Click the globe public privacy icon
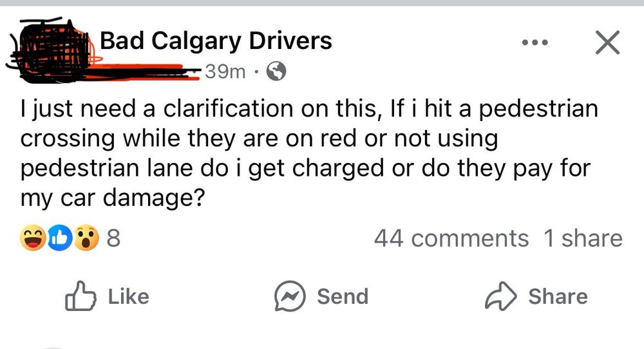This screenshot has height=349, width=644. click(276, 71)
